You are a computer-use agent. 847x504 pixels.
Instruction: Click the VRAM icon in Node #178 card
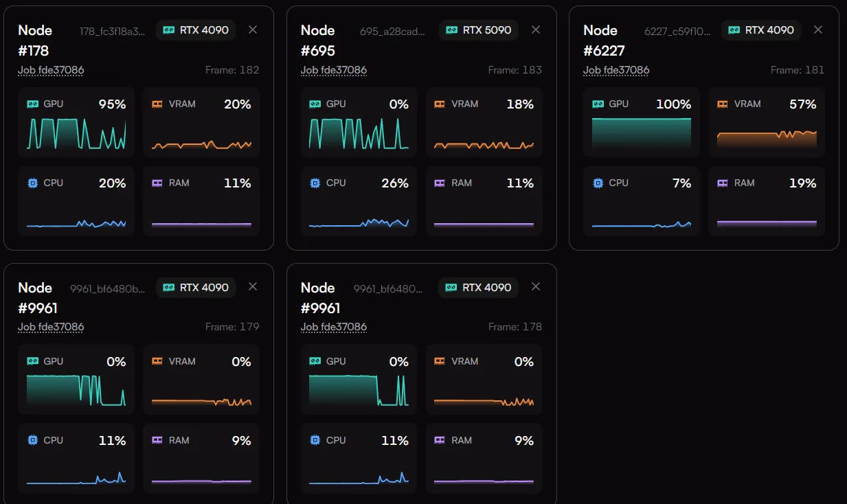click(157, 104)
